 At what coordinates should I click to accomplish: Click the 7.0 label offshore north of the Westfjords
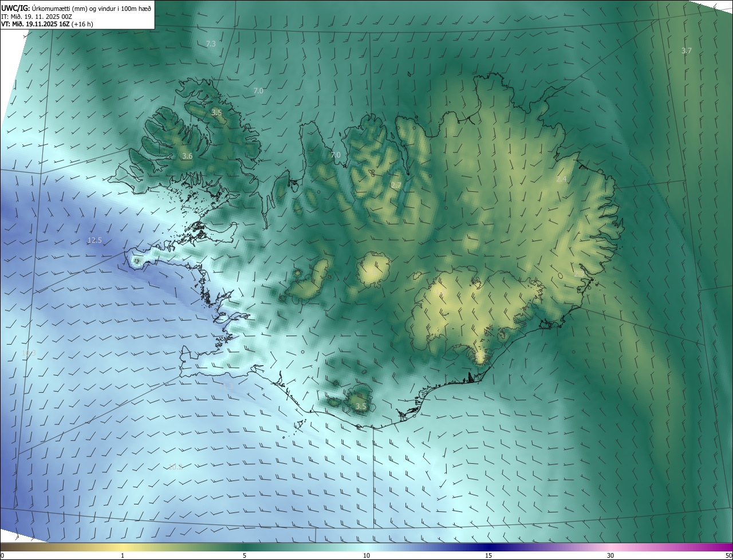[x=258, y=91]
